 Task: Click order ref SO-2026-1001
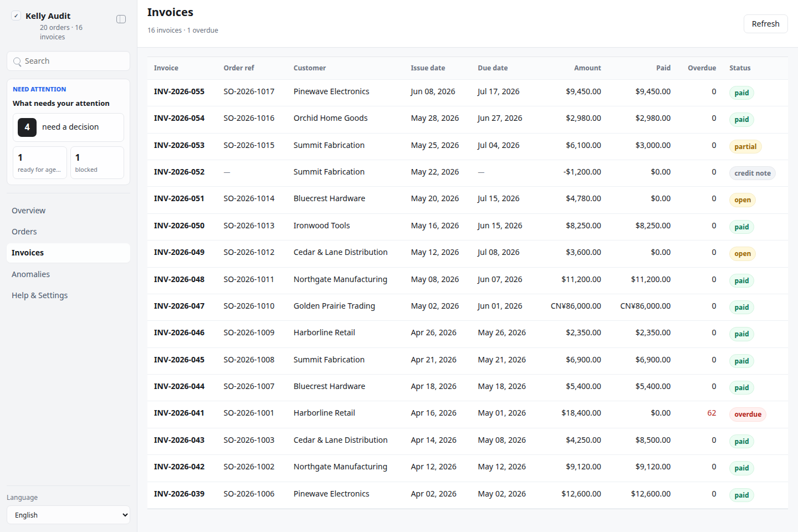(249, 413)
